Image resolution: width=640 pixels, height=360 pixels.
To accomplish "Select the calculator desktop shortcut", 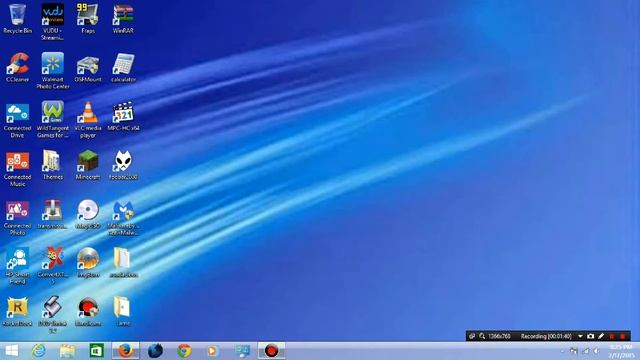I will pyautogui.click(x=123, y=68).
